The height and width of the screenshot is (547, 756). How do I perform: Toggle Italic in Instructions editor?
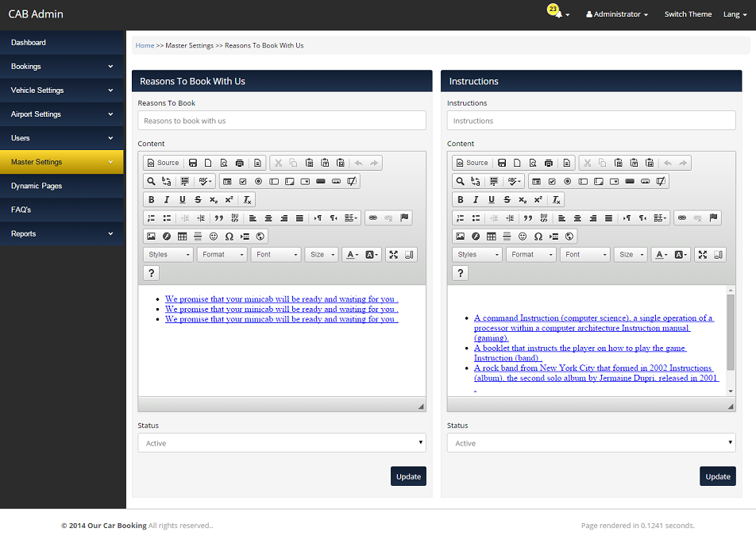point(476,199)
